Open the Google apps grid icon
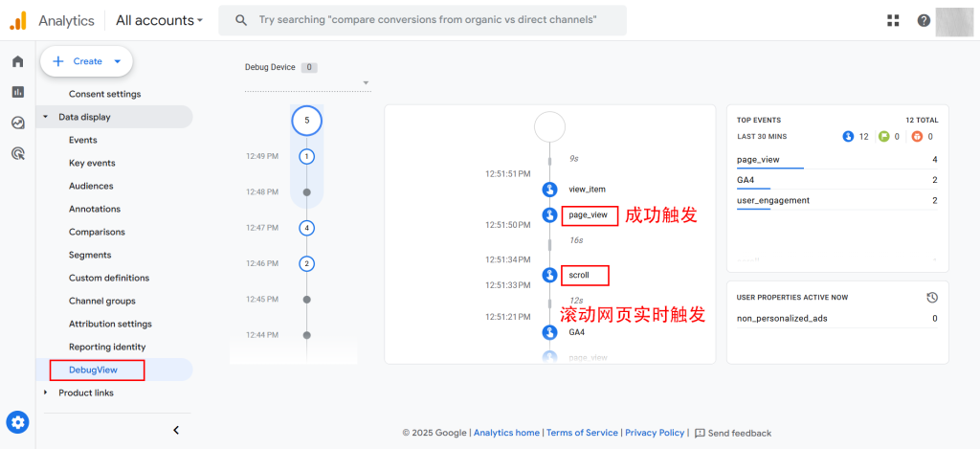The width and height of the screenshot is (980, 449). point(893,20)
